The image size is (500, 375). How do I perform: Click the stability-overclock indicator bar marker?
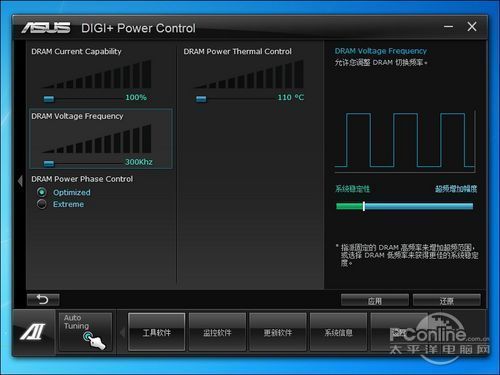pos(364,206)
